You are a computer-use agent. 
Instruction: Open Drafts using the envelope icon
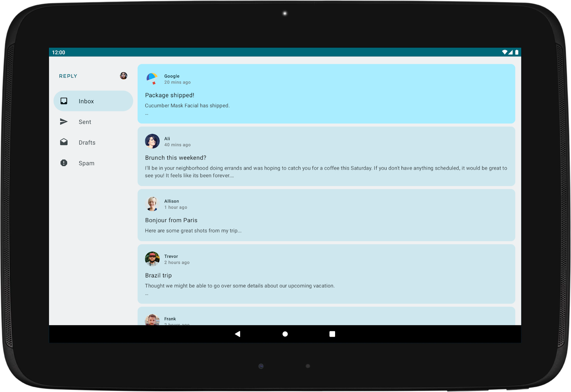64,142
